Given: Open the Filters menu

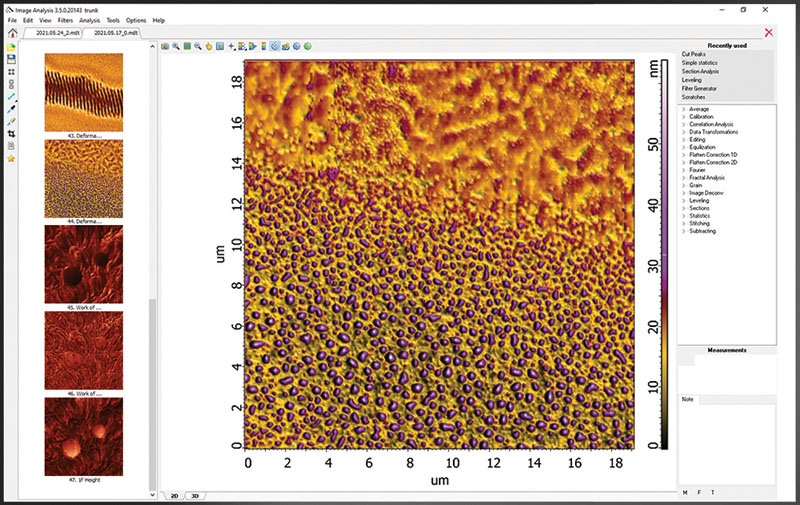Looking at the screenshot, I should click(x=65, y=20).
